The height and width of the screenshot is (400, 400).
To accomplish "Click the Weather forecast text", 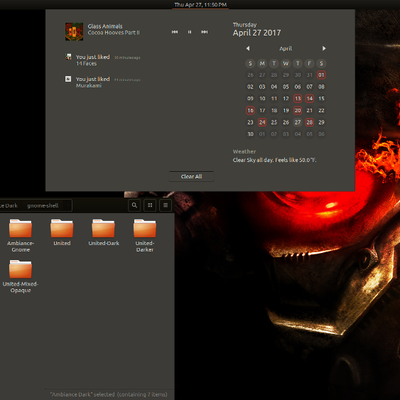I will [x=274, y=160].
